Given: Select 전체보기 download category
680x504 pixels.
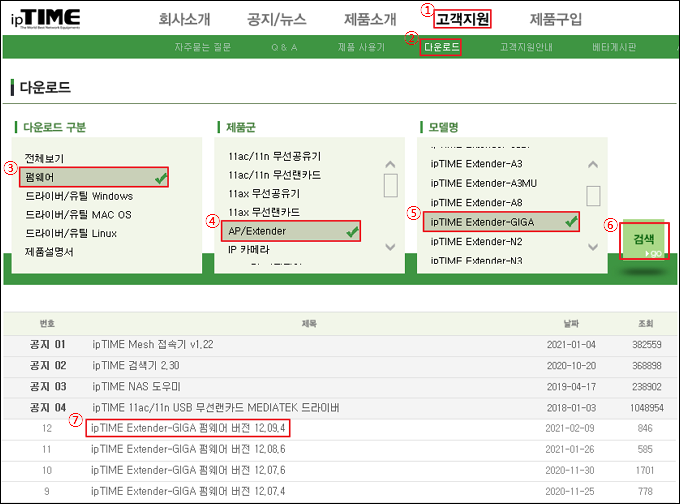Looking at the screenshot, I should [44, 158].
